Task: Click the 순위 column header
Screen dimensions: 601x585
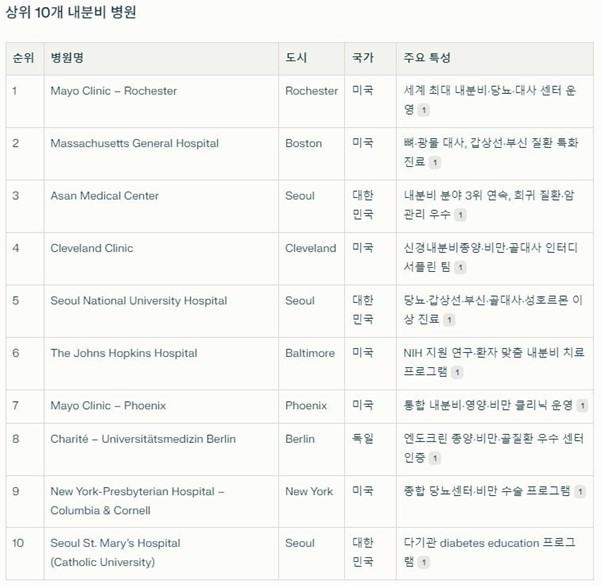Action: tap(23, 58)
